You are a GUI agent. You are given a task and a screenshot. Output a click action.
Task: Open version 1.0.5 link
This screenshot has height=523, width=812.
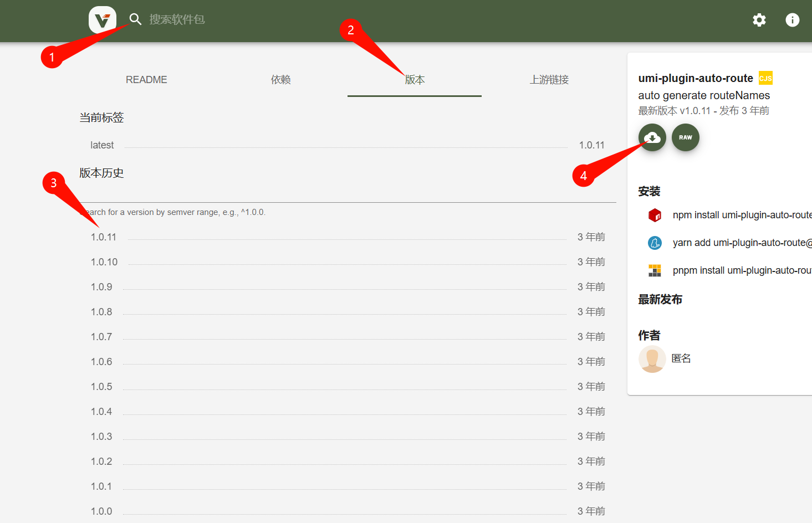(x=101, y=387)
